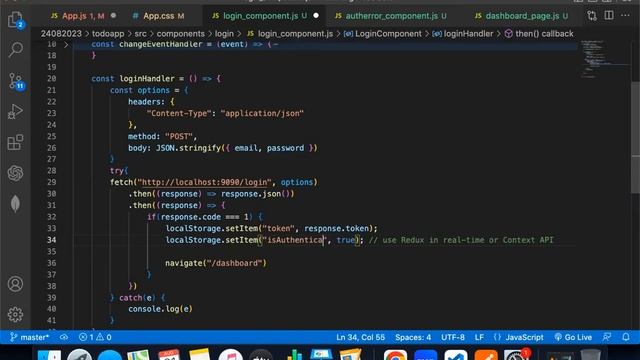
Task: Change file encoding via UTF-8
Action: click(453, 337)
